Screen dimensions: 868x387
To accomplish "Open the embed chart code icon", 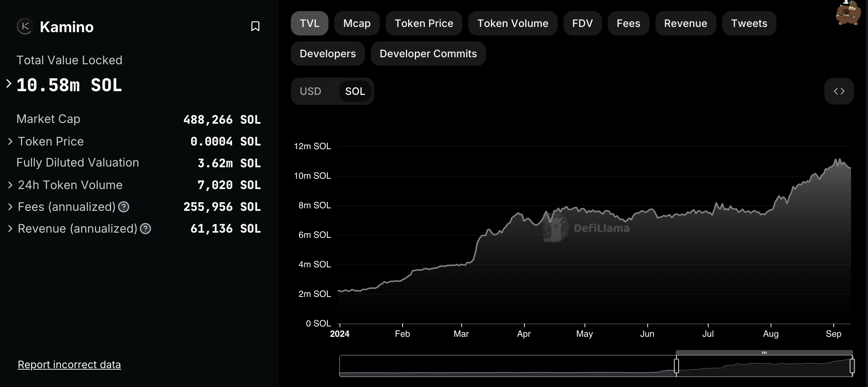I will [839, 91].
